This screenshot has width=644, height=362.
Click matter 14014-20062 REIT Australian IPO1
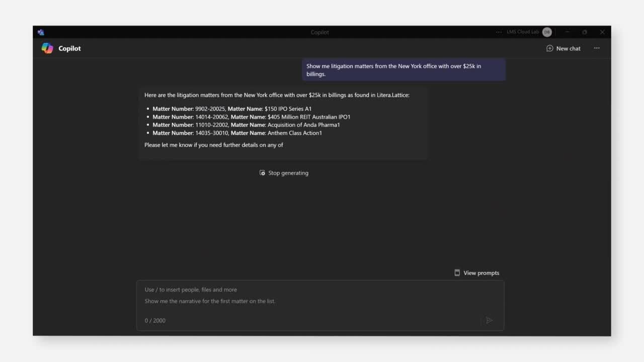pos(252,117)
